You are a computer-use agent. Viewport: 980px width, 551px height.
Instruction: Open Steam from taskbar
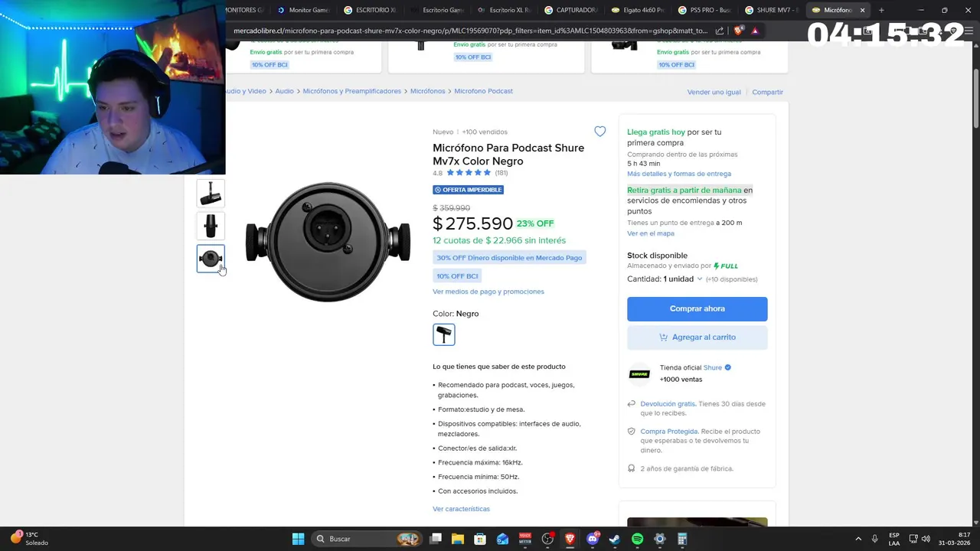pyautogui.click(x=615, y=539)
